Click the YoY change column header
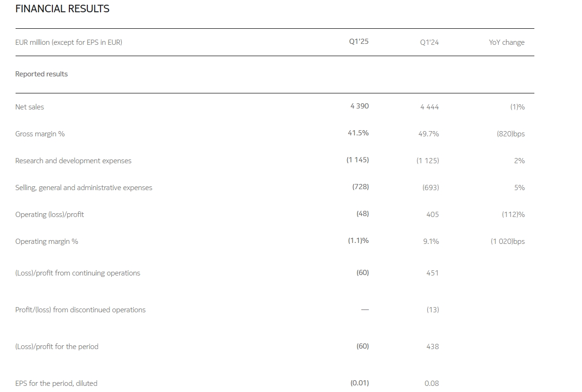This screenshot has height=392, width=582. coord(507,42)
